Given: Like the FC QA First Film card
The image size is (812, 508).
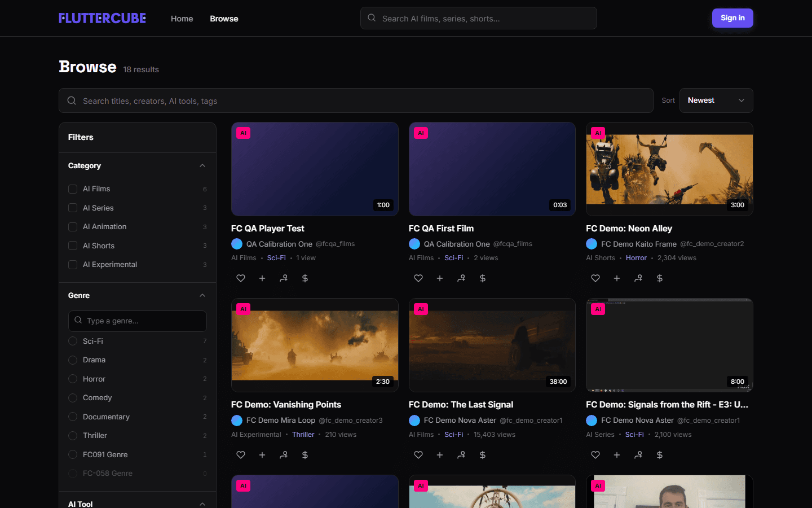Looking at the screenshot, I should pos(418,278).
